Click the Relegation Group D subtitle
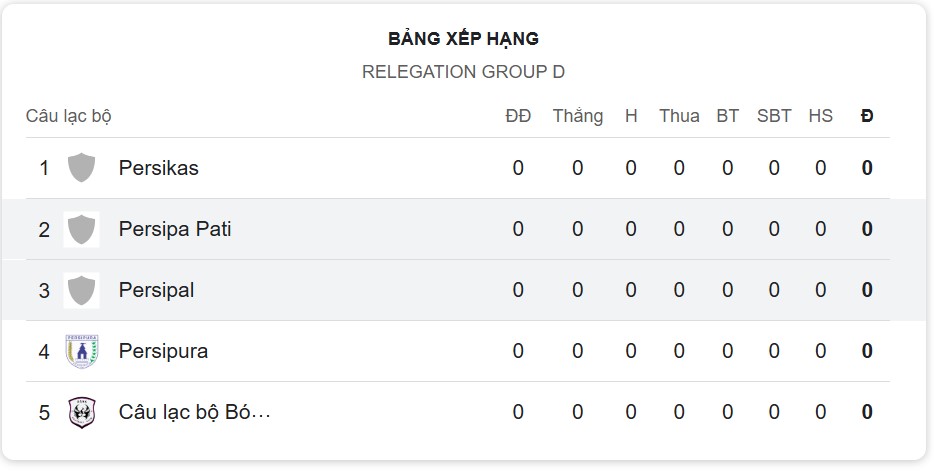The image size is (934, 472). tap(463, 72)
